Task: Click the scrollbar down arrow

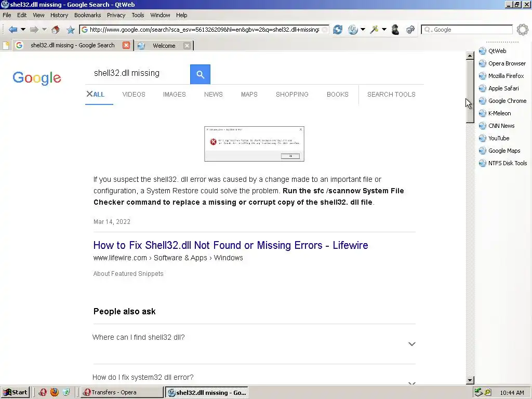Action: click(470, 380)
